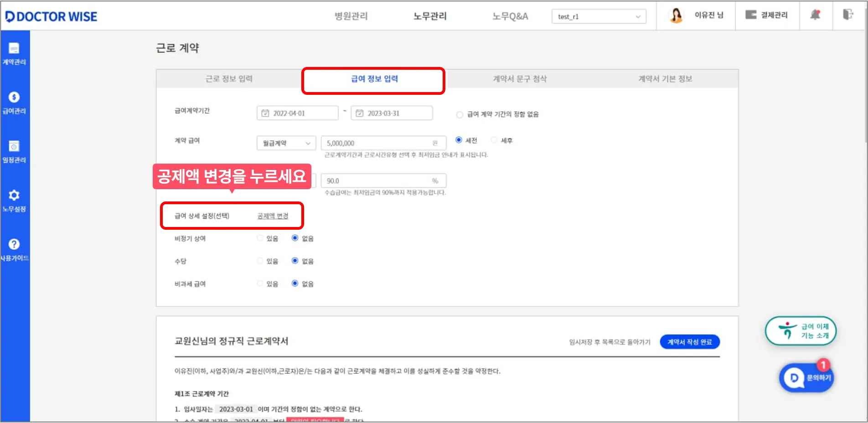This screenshot has height=423, width=868.
Task: Click 계약서 작성 완료 button
Action: [x=690, y=342]
